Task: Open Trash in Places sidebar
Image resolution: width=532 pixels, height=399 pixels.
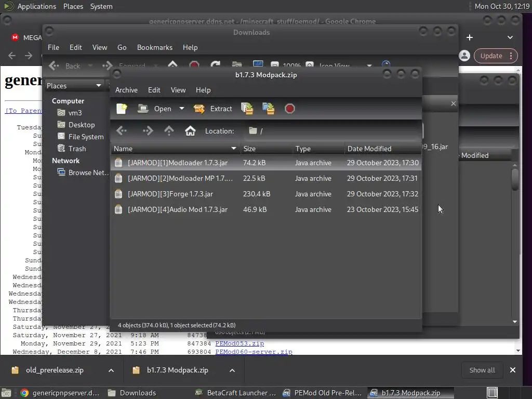Action: click(x=72, y=149)
